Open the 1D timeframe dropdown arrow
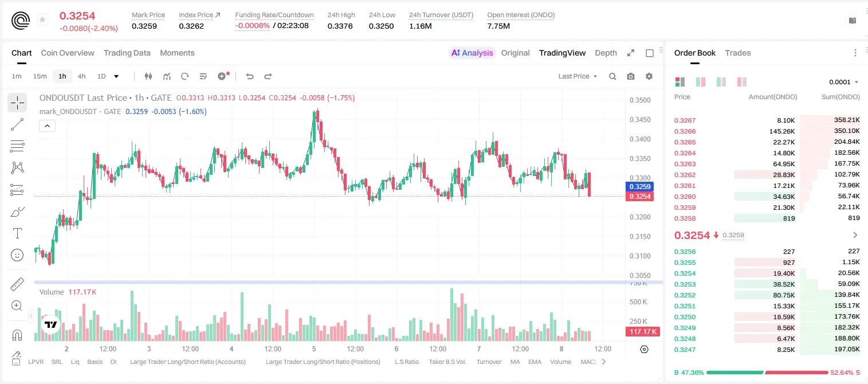Image resolution: width=868 pixels, height=384 pixels. tap(116, 76)
